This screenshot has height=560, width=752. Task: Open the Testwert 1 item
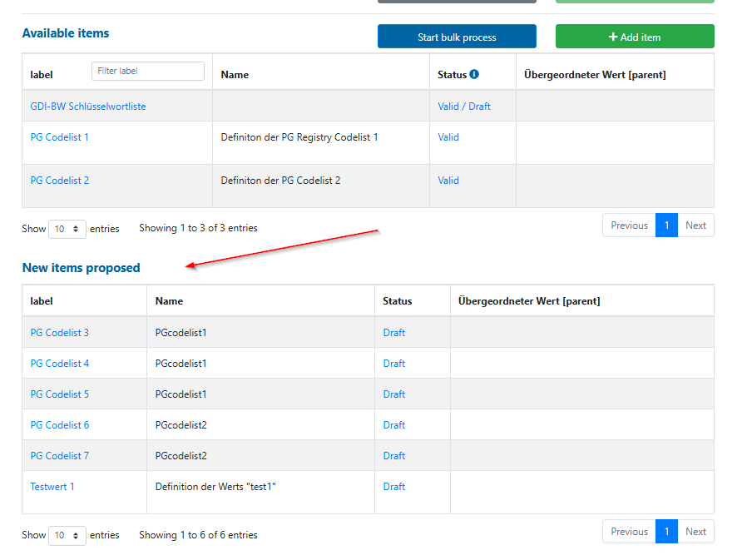point(52,487)
